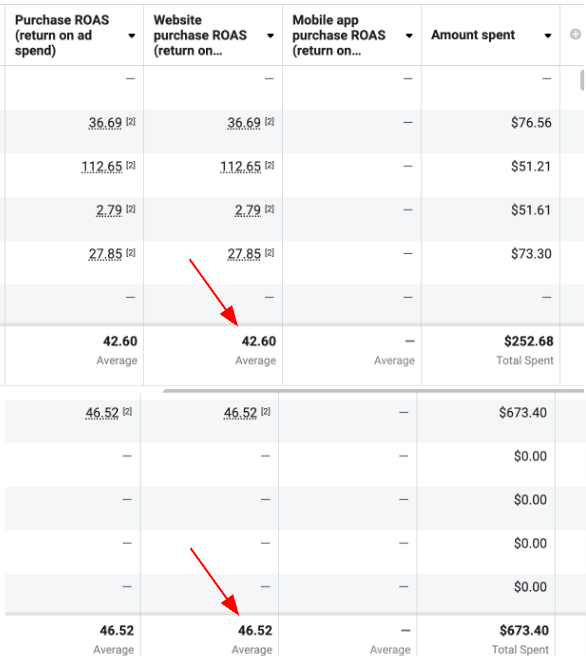Click the [2] footnote beside 36.69 Website ROAS
Screen dimensions: 586x656
point(269,121)
